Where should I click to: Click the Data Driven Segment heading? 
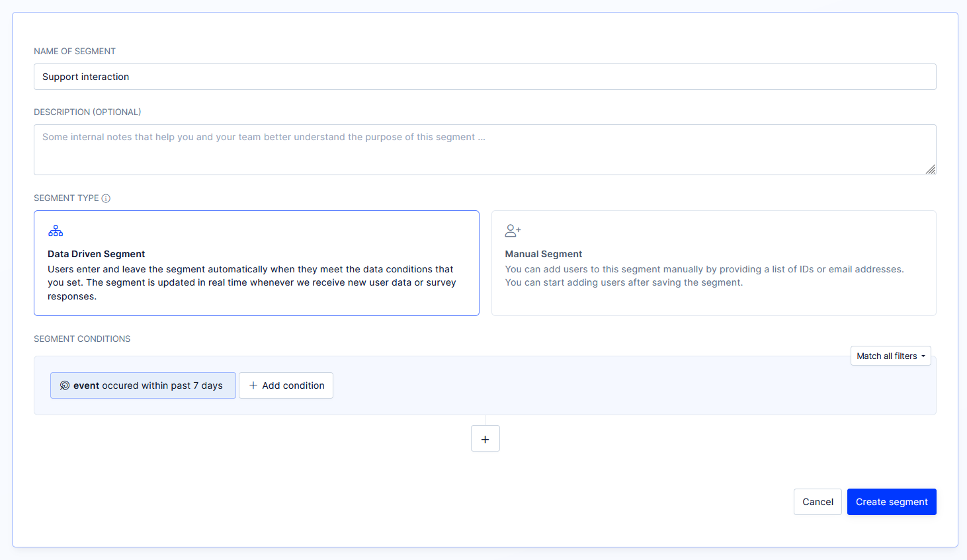tap(96, 254)
